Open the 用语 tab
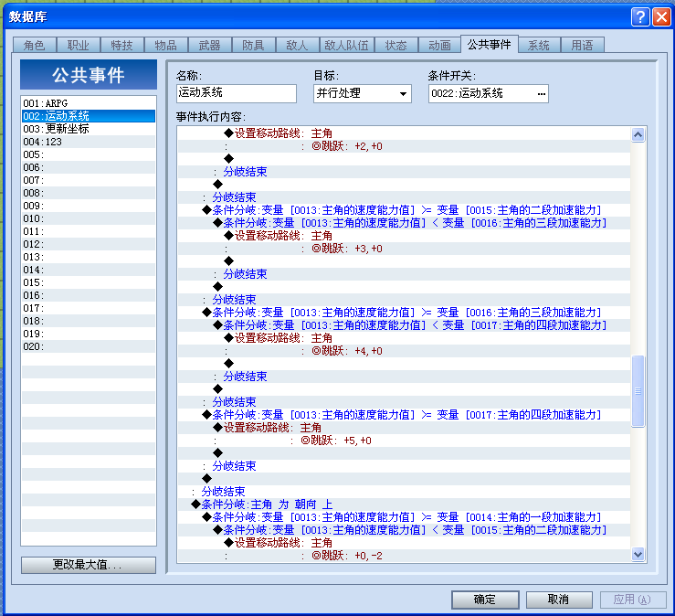This screenshot has width=675, height=616. (583, 45)
